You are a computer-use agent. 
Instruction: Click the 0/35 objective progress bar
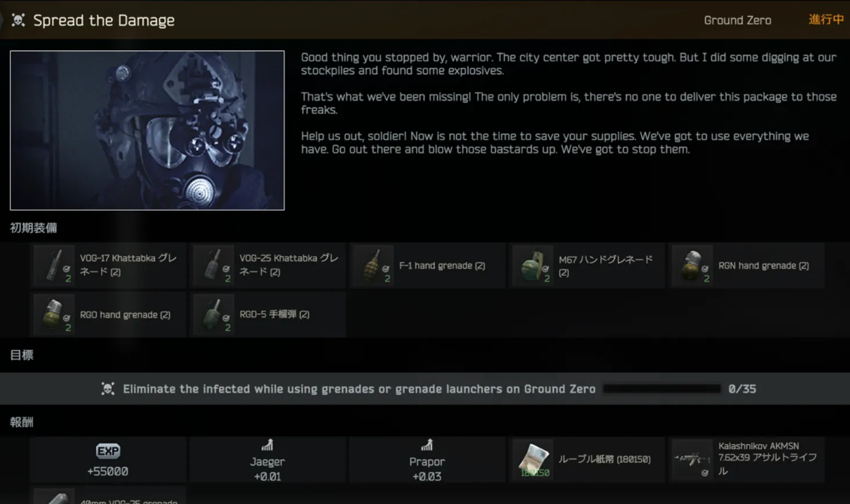pos(662,389)
